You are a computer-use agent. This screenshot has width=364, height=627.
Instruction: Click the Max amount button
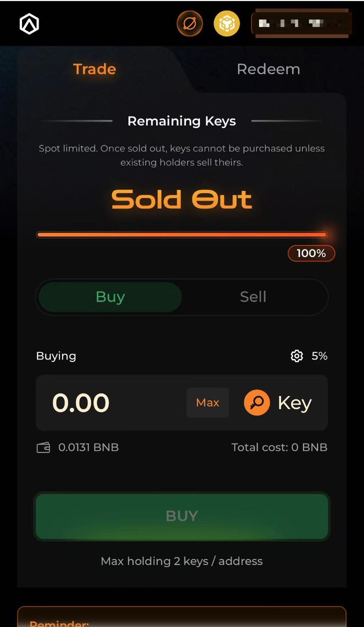(208, 403)
